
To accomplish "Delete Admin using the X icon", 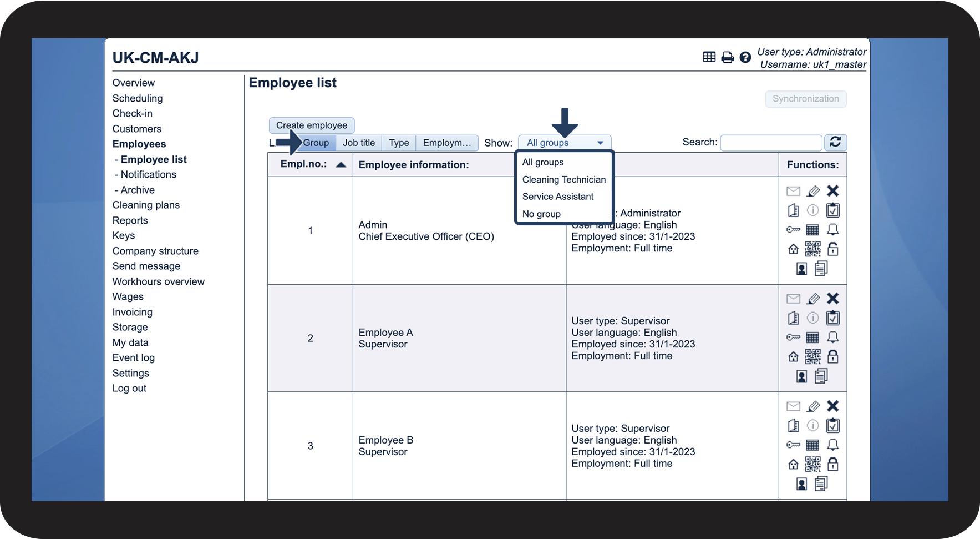I will tap(832, 191).
